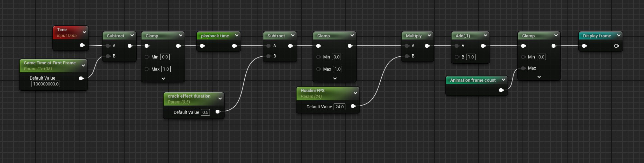Select the Display frame node title

[x=597, y=36]
